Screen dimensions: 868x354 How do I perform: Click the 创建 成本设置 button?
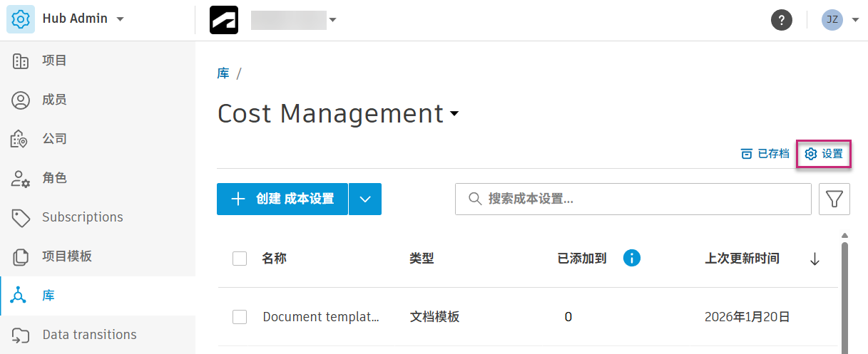coord(282,199)
